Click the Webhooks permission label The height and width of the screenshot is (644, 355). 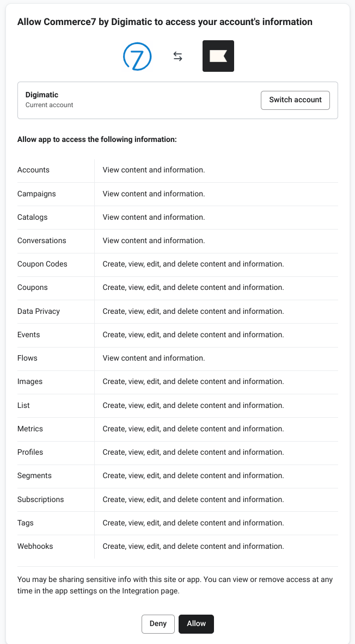point(35,546)
